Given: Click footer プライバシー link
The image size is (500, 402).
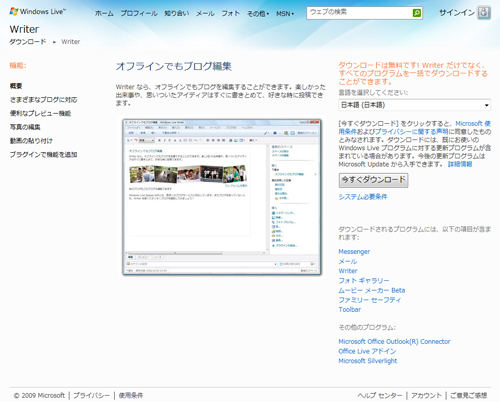Looking at the screenshot, I should [91, 395].
